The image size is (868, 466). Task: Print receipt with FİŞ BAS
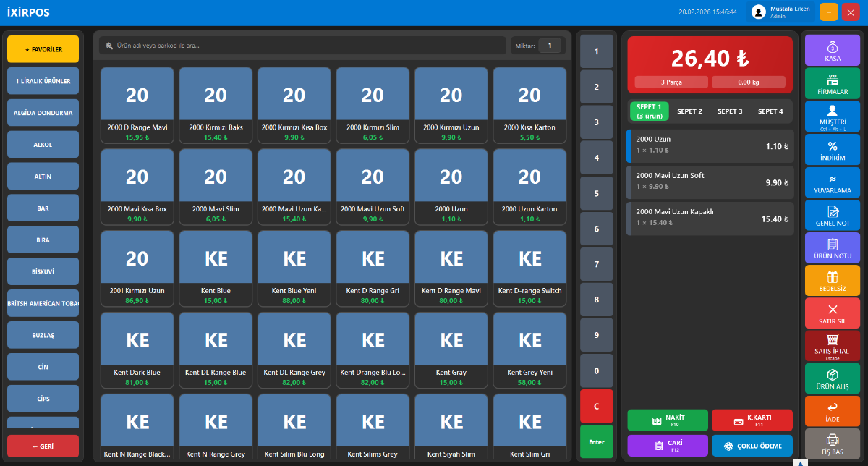click(832, 444)
